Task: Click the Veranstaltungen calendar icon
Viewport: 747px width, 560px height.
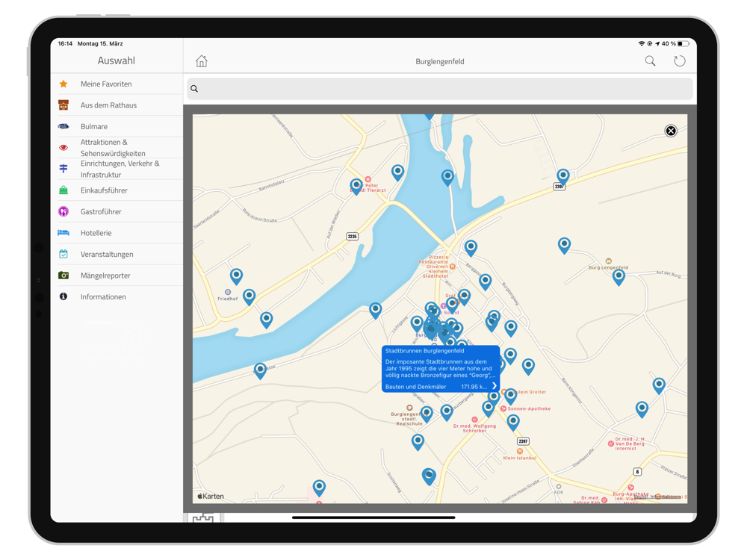Action: (x=63, y=254)
